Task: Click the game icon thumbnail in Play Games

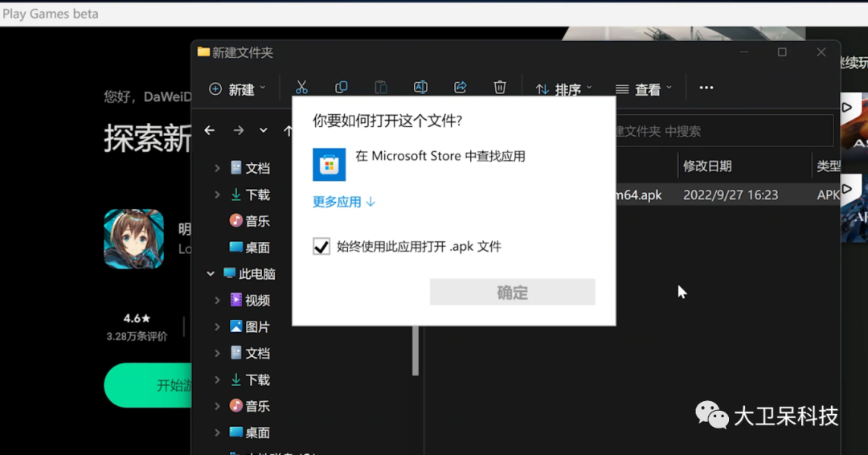Action: [134, 239]
